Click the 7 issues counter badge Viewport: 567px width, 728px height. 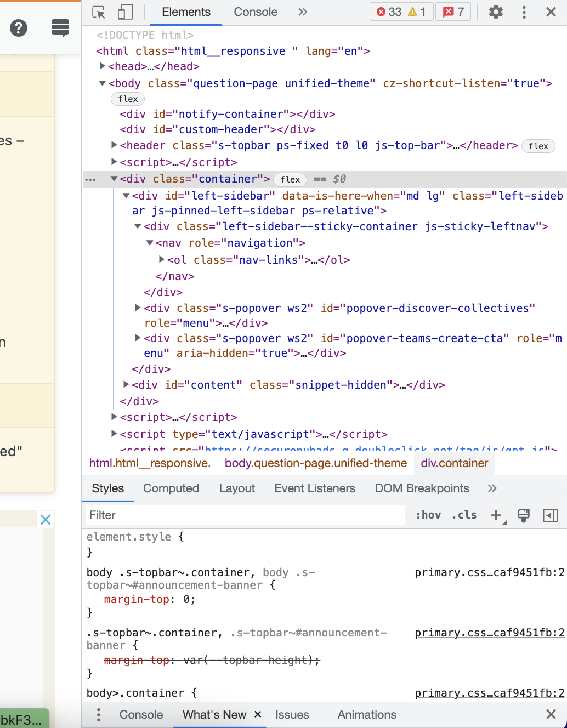coord(453,12)
